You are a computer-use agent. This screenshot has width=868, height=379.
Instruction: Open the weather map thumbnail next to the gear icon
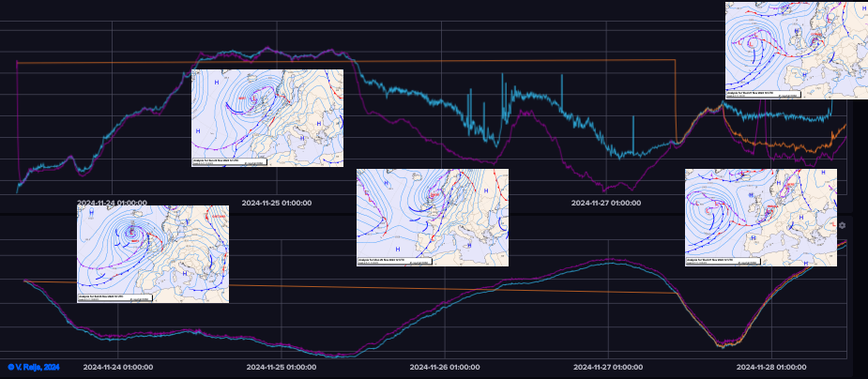761,218
